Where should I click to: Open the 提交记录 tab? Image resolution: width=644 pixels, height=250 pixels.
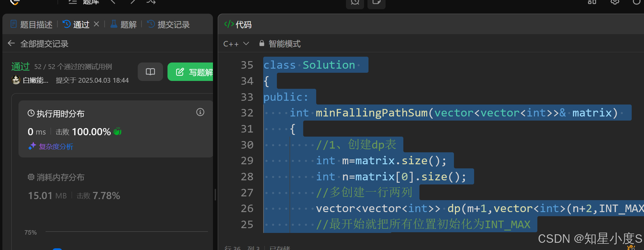(168, 24)
